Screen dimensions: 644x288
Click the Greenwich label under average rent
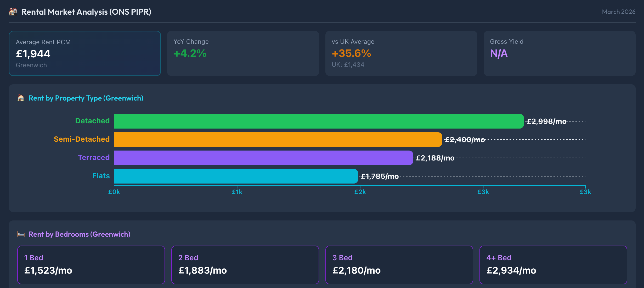pyautogui.click(x=31, y=65)
